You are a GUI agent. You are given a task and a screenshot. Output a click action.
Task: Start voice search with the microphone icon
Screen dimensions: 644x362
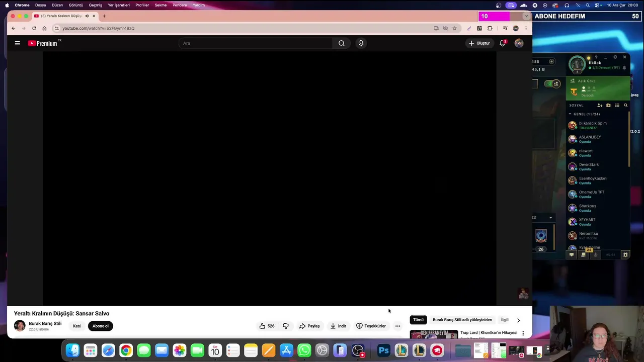[361, 43]
